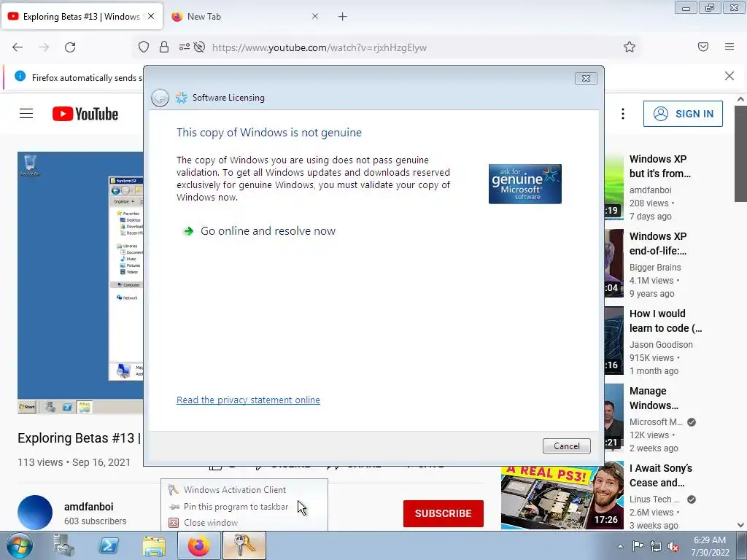Click the muted volume tray icon
The image size is (747, 560).
[x=673, y=546]
